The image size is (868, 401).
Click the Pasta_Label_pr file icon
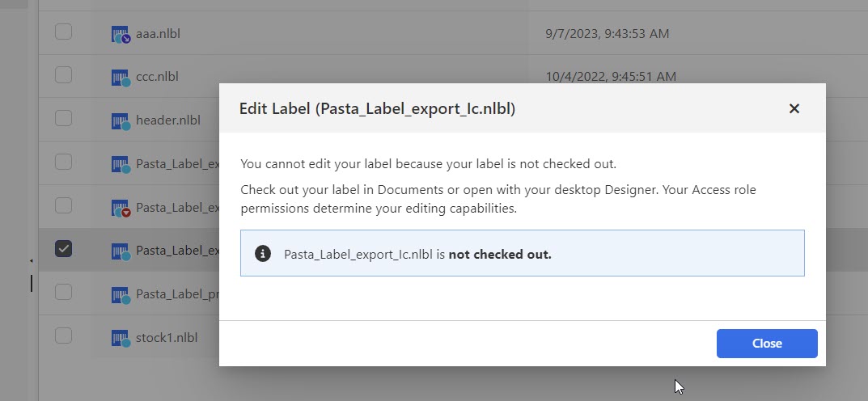tap(121, 294)
